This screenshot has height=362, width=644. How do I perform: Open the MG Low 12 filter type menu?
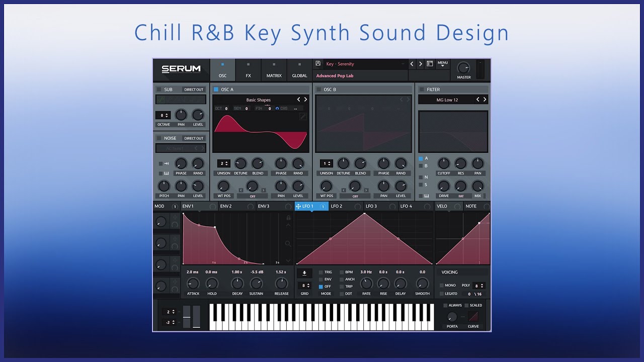pos(447,100)
